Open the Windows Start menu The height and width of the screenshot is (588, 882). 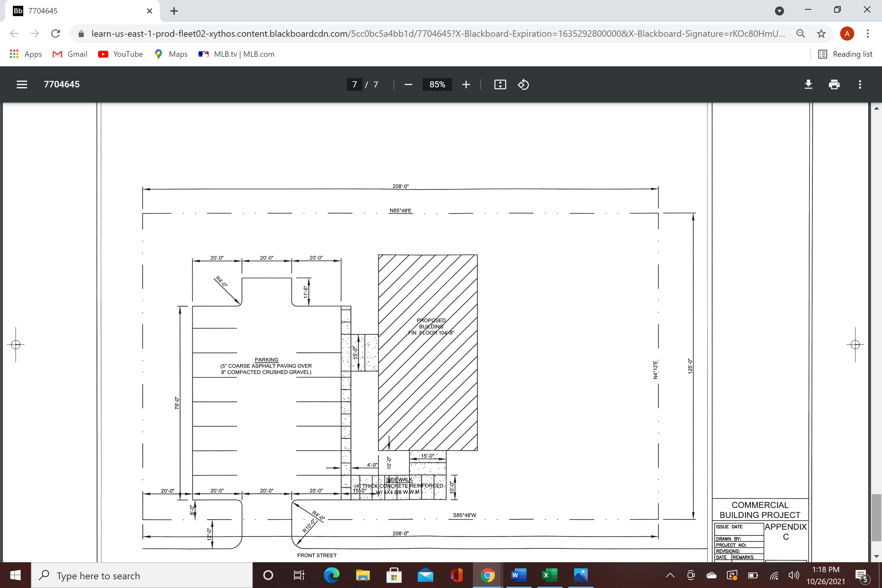pyautogui.click(x=15, y=575)
